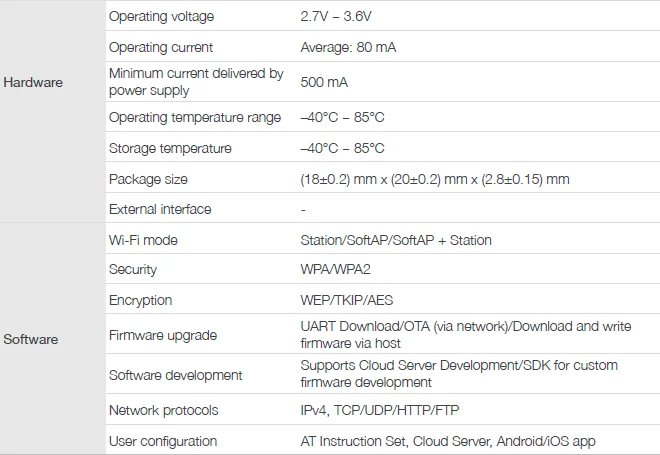This screenshot has width=660, height=455.
Task: Click the Package size dimensions value
Action: click(435, 179)
